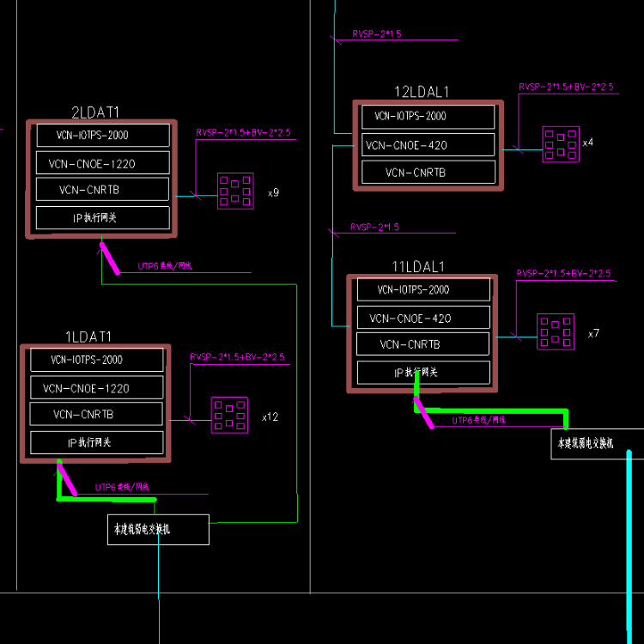The width and height of the screenshot is (644, 644).
Task: Pick the VCN-CNRTB box in 11LDAL1
Action: (423, 343)
